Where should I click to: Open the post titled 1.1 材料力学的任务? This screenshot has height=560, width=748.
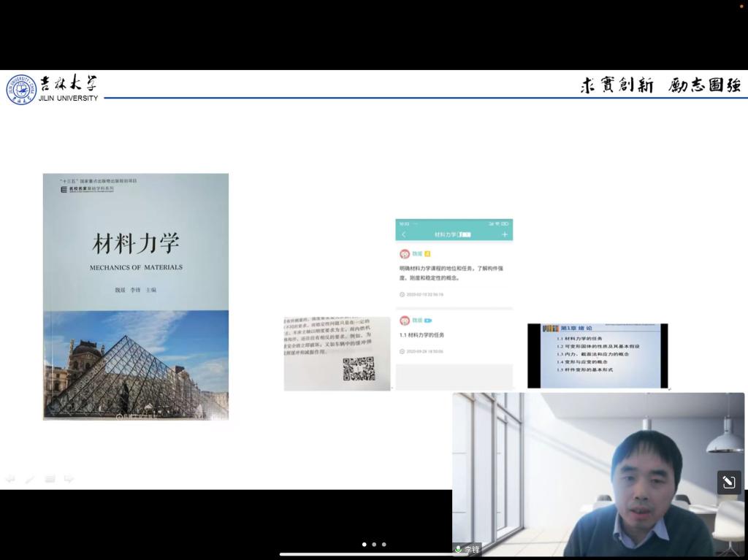click(422, 335)
